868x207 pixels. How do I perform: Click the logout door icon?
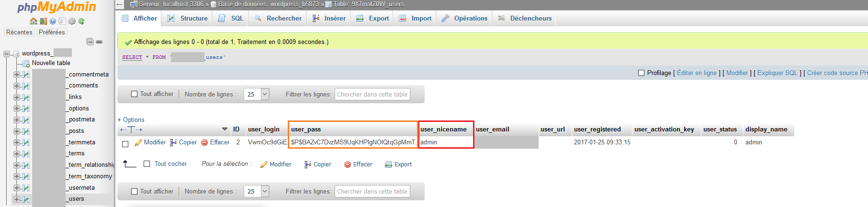pos(43,21)
